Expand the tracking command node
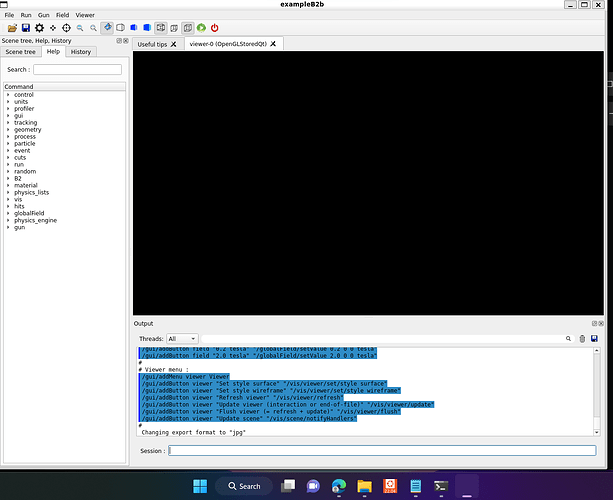The width and height of the screenshot is (613, 500). [x=8, y=122]
